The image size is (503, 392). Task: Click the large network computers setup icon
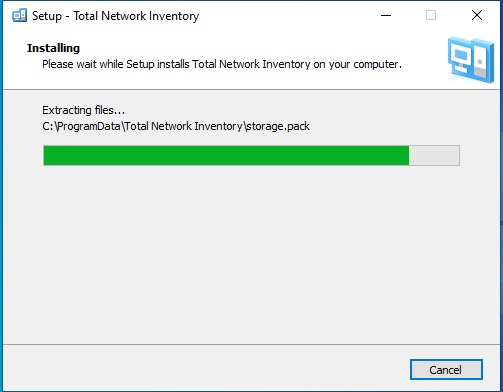(471, 60)
